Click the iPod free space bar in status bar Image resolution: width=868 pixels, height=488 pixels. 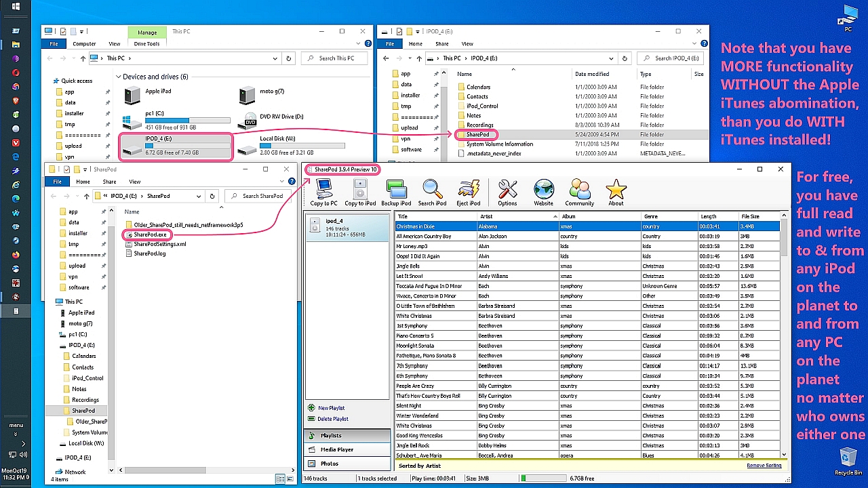[542, 479]
